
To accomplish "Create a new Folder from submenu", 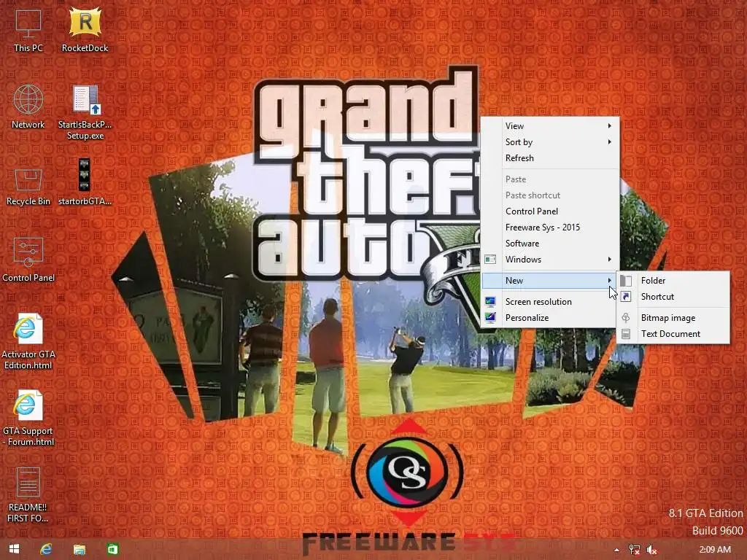I will tap(673, 281).
